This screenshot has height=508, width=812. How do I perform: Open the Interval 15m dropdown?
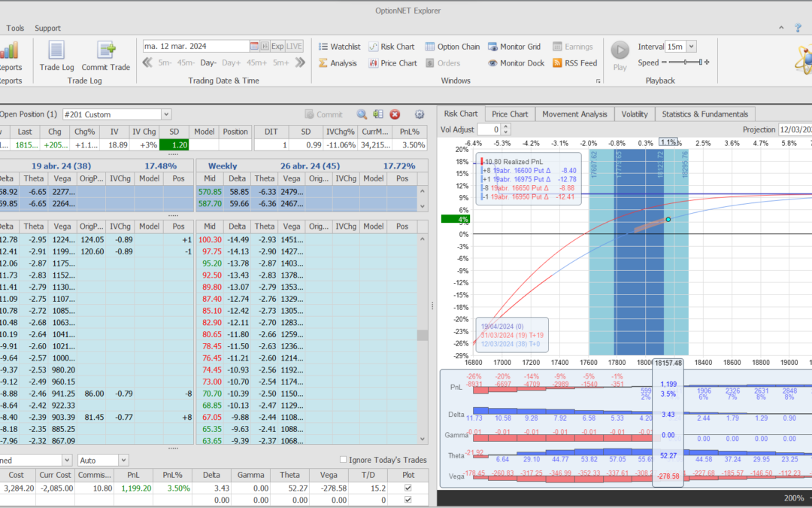pyautogui.click(x=691, y=47)
